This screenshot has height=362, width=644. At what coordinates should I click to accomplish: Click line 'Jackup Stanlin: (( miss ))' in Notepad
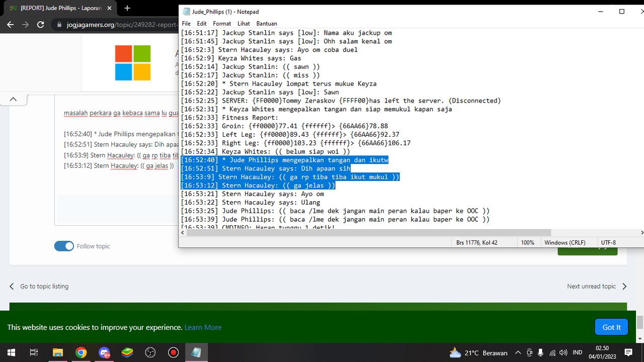pyautogui.click(x=251, y=75)
